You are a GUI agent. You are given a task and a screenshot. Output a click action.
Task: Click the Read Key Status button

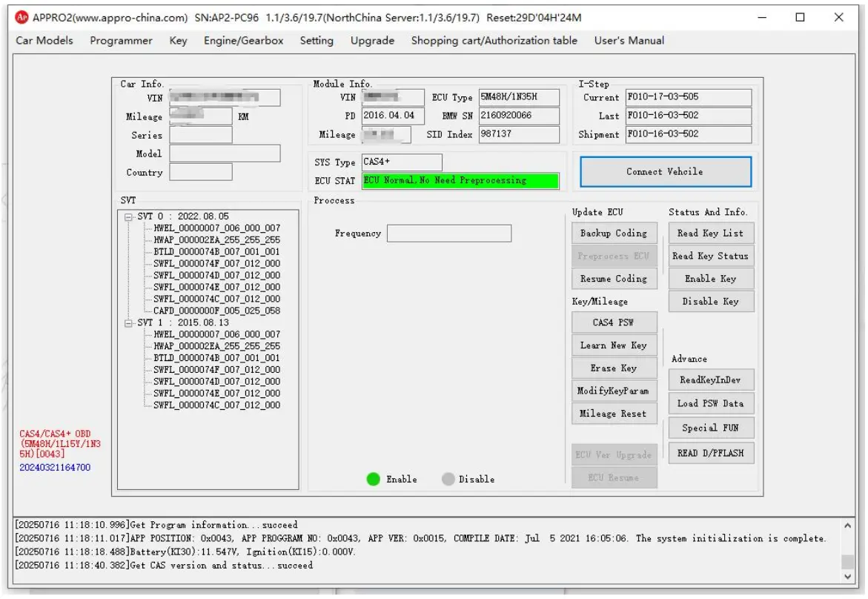click(711, 256)
